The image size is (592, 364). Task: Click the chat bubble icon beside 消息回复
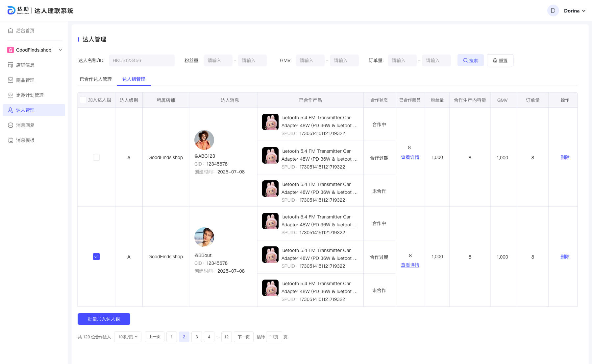pos(11,125)
